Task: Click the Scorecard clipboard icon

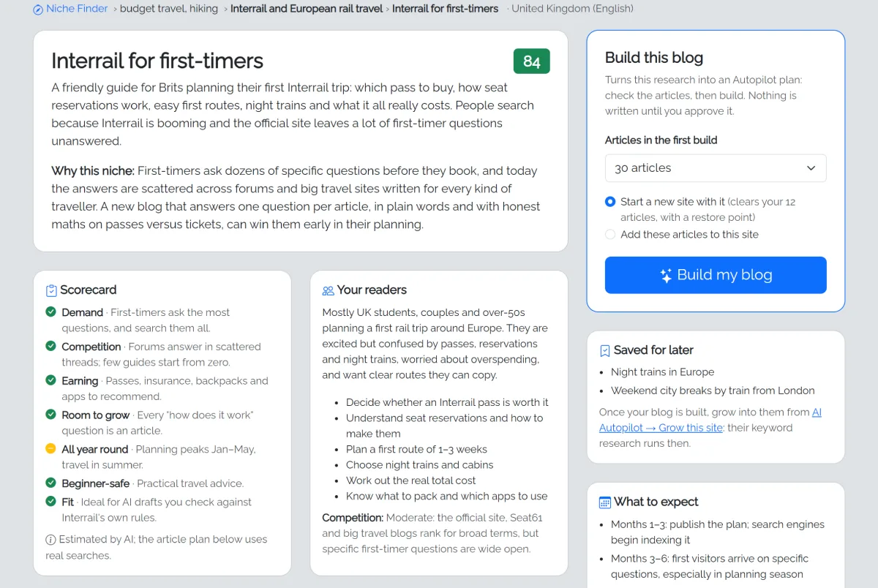Action: pos(51,290)
